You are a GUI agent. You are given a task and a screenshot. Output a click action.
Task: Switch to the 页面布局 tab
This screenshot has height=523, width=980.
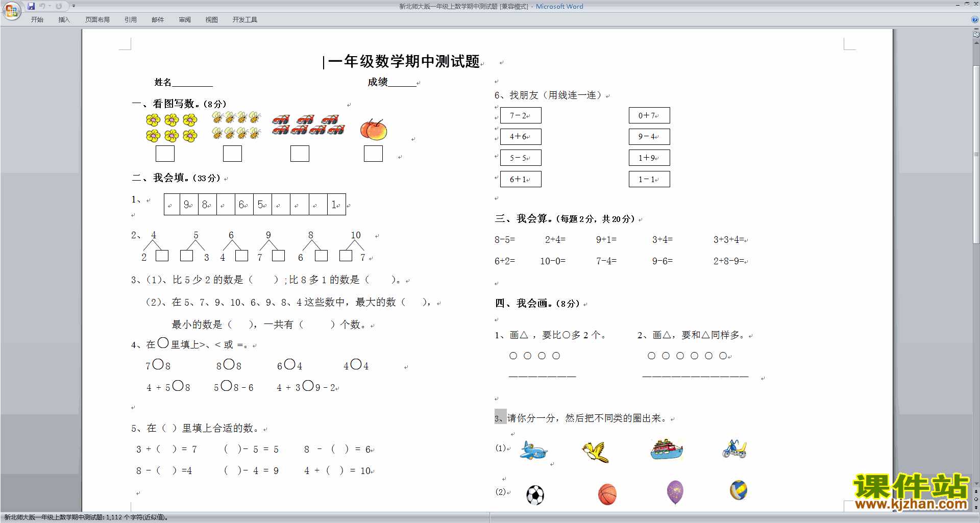point(97,19)
